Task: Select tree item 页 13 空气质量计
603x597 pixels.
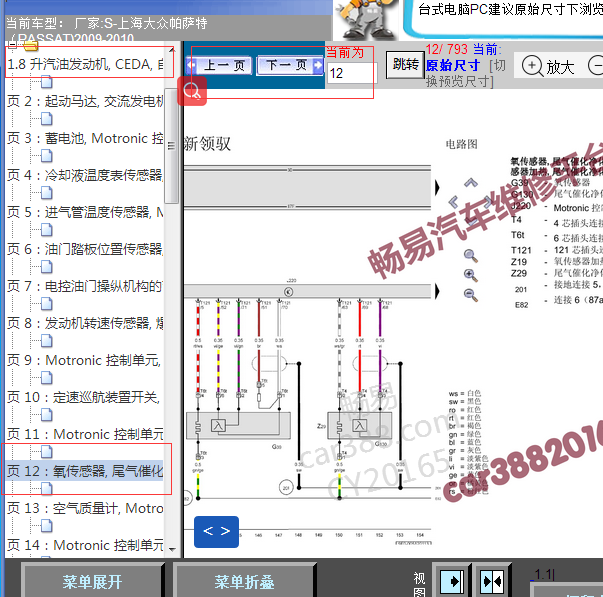Action: click(85, 509)
